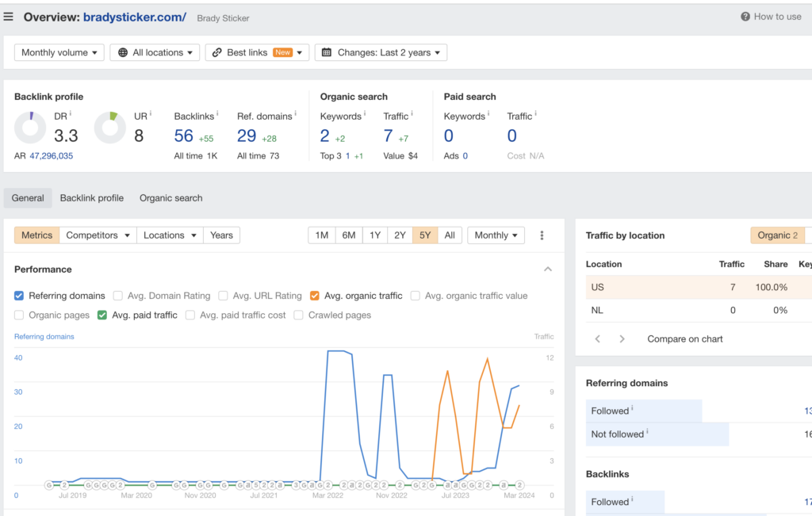The width and height of the screenshot is (812, 516).
Task: Enable Avg. Domain Rating checkbox
Action: (118, 296)
